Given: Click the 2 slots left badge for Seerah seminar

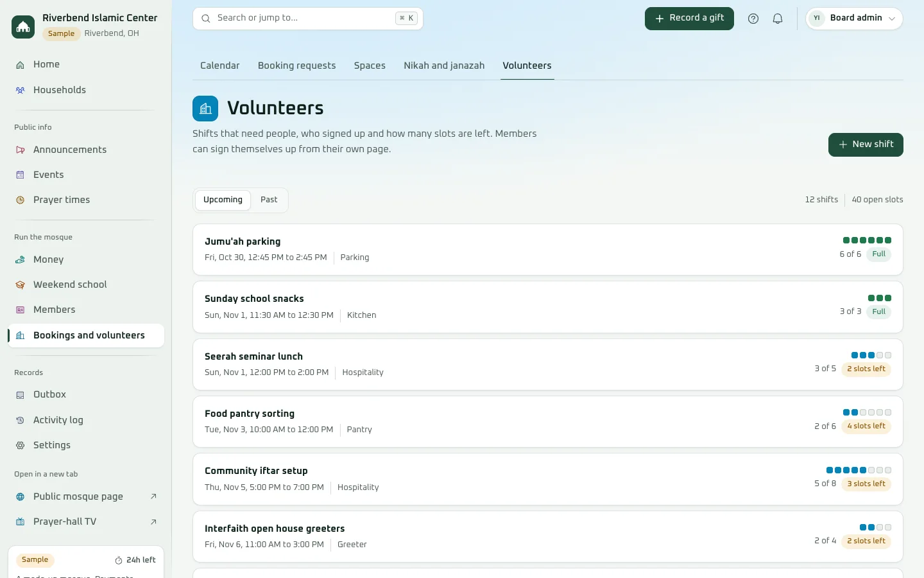Looking at the screenshot, I should click(x=866, y=369).
